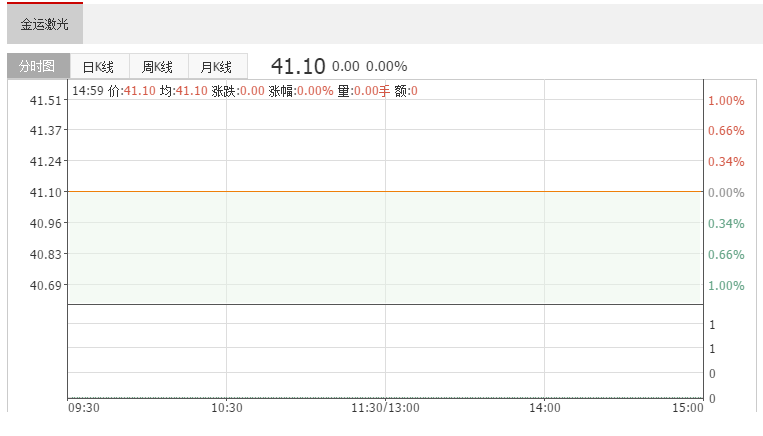The image size is (763, 436).
Task: Click the 09:30 time axis label
Action: coord(84,408)
